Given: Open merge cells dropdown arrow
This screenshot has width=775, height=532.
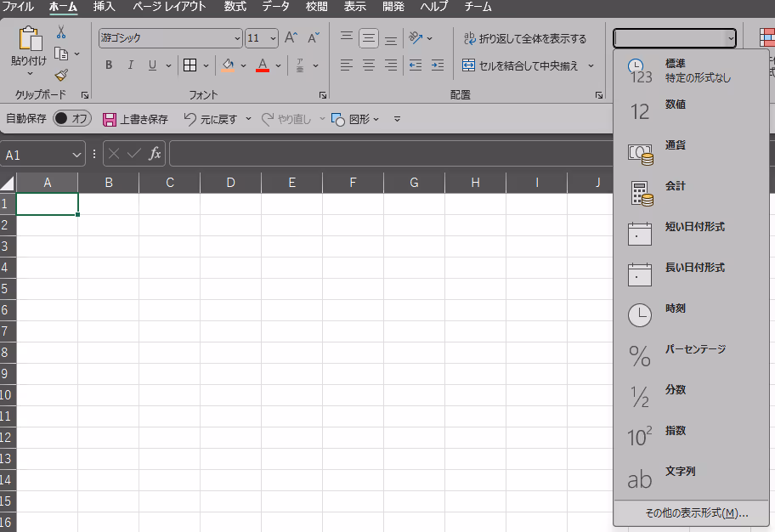Looking at the screenshot, I should (591, 65).
